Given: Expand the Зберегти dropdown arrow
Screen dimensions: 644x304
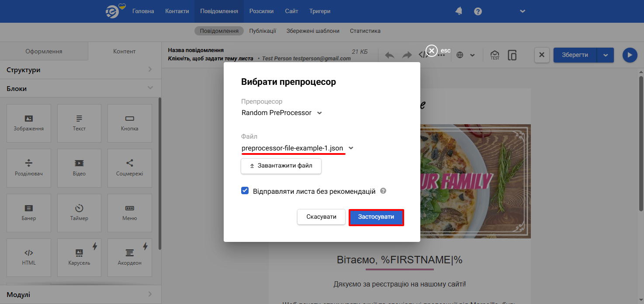Looking at the screenshot, I should click(x=605, y=55).
